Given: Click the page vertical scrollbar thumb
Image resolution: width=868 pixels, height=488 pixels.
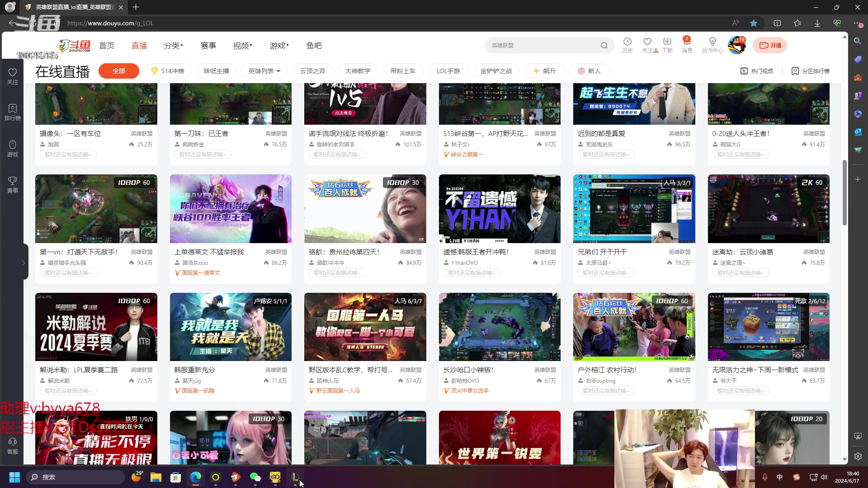Looking at the screenshot, I should (x=844, y=192).
